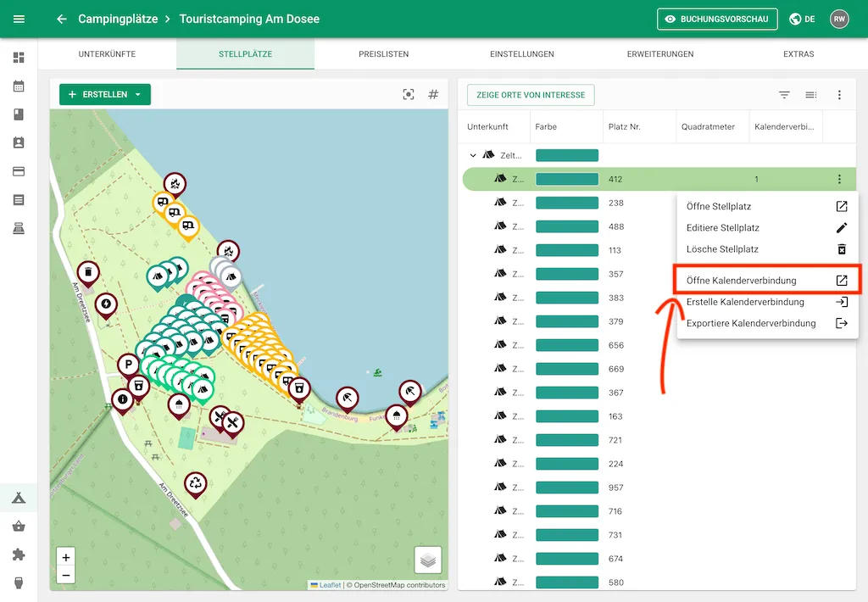Viewport: 868px width, 602px height.
Task: Open the camping tent sidebar icon
Action: [19, 498]
